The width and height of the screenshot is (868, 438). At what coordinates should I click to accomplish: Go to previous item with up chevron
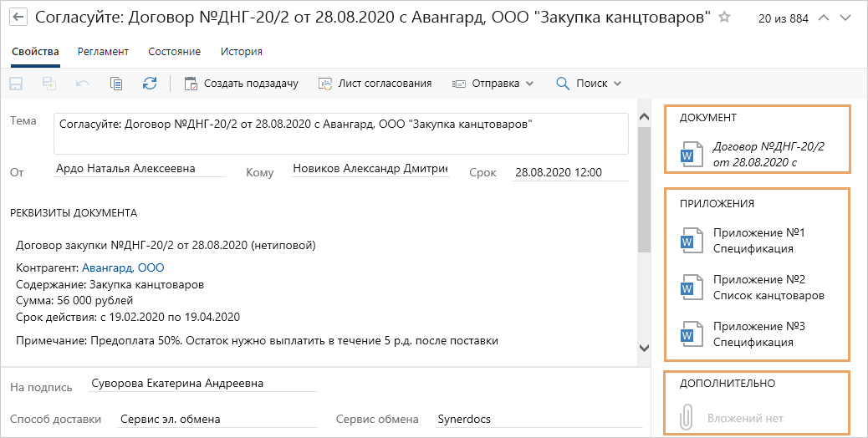point(824,18)
